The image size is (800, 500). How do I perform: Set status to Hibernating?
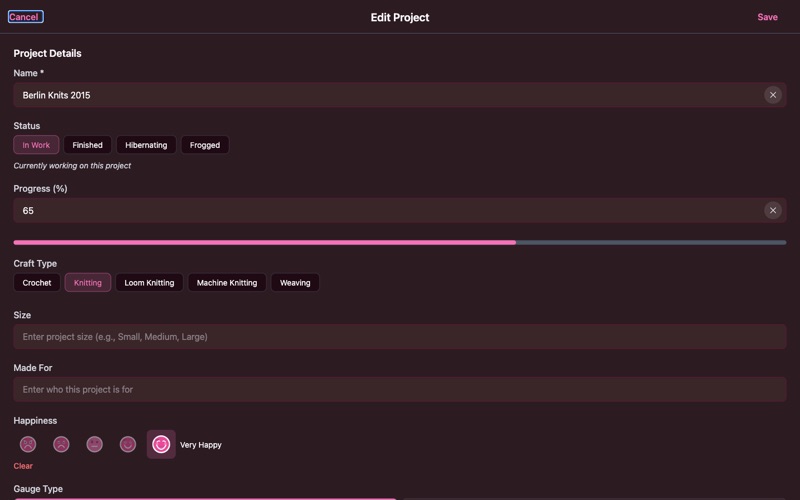pyautogui.click(x=146, y=145)
